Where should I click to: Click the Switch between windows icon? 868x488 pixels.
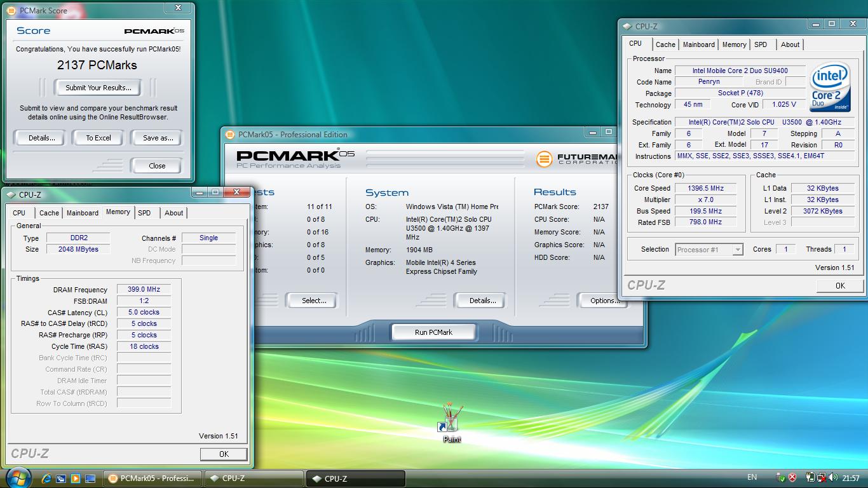coord(61,478)
